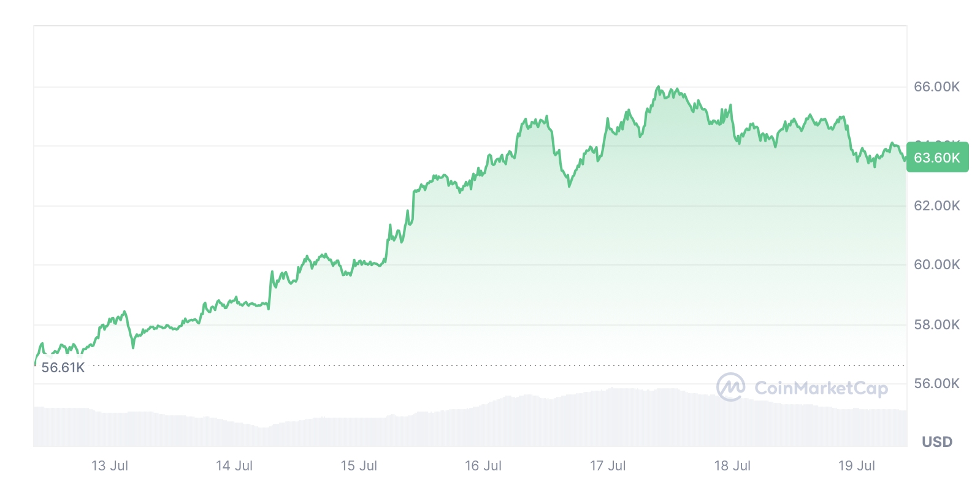Click the gray volume area above 15 Jul
980x490 pixels.
359,432
